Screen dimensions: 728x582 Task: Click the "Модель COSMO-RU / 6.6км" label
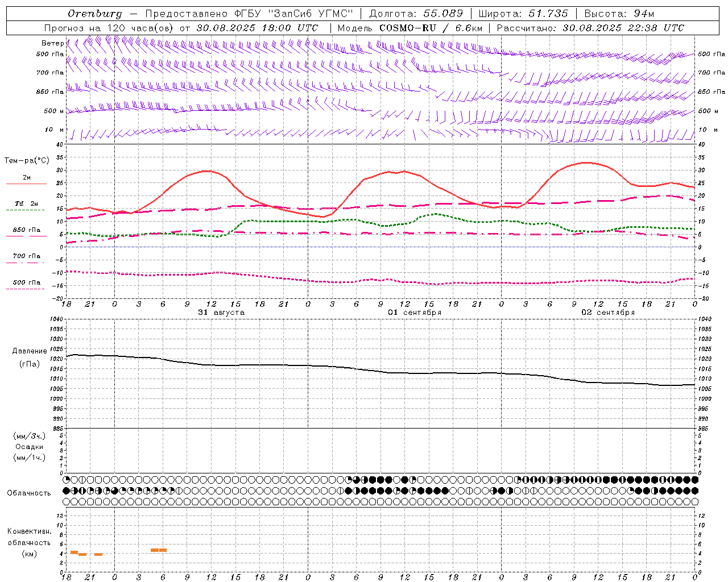[x=409, y=28]
